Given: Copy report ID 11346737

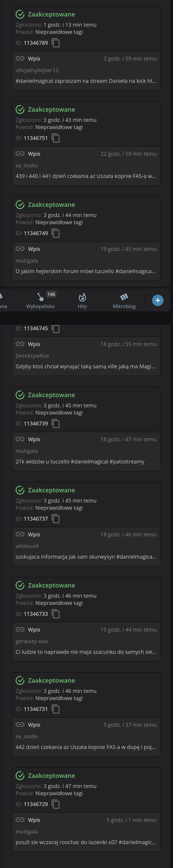Looking at the screenshot, I should 56,519.
